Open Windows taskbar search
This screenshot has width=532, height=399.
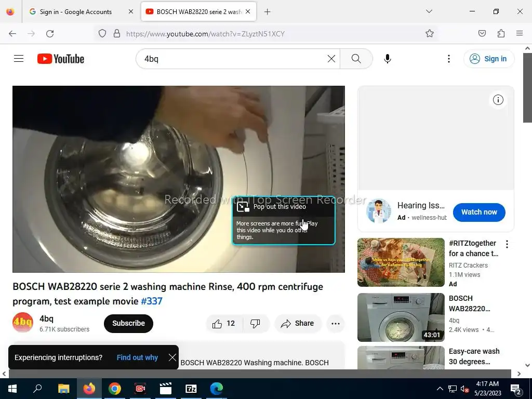click(x=37, y=389)
